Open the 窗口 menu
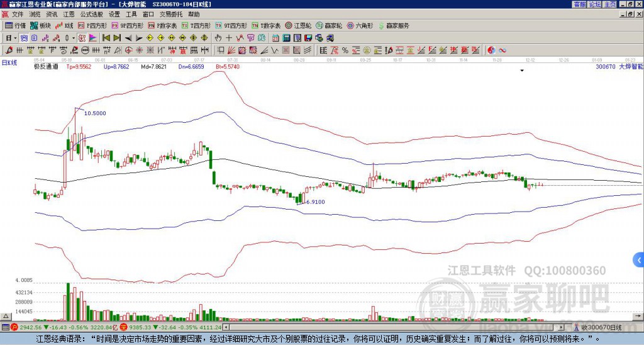Viewport: 644px width, 345px height. coord(148,14)
